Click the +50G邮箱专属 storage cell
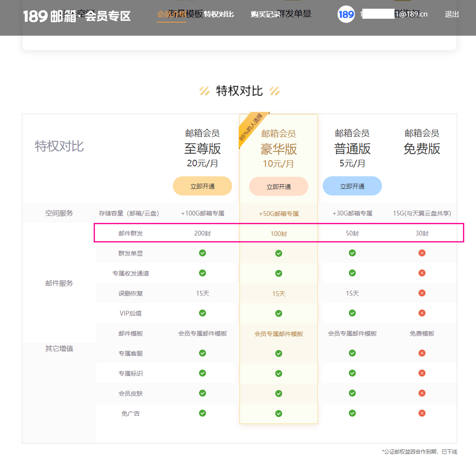The width and height of the screenshot is (476, 461). [279, 214]
